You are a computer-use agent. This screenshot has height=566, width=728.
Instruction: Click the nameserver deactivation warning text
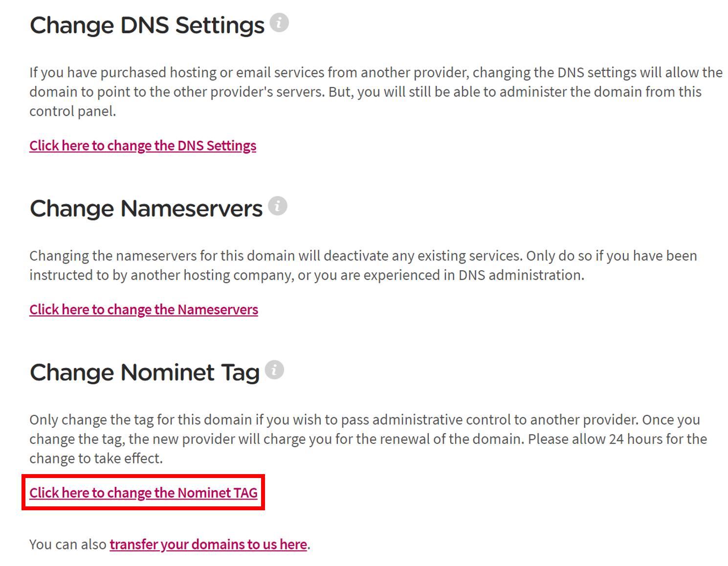[x=342, y=265]
